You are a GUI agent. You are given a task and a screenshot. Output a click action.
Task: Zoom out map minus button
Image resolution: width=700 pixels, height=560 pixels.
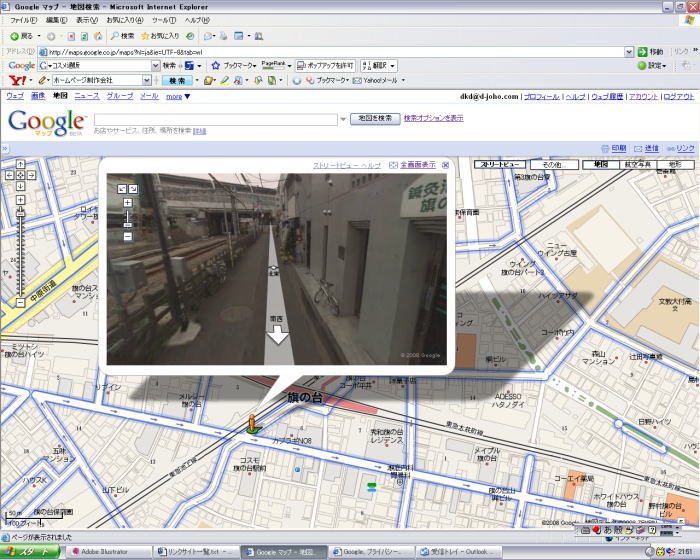click(x=21, y=303)
